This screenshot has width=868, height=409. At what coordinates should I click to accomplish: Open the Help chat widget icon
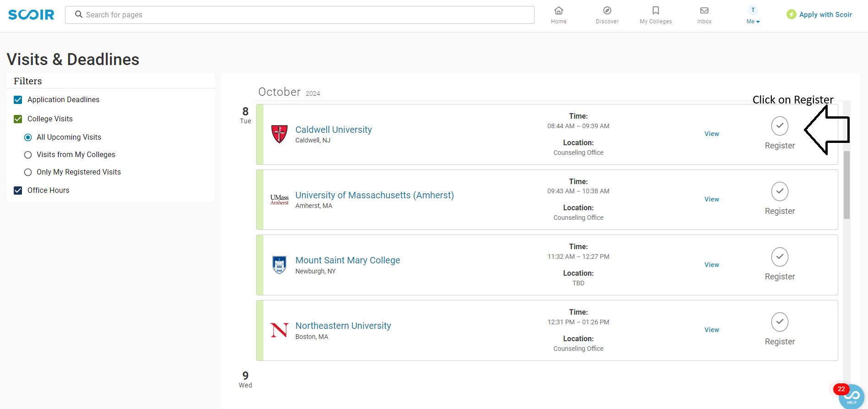(852, 397)
